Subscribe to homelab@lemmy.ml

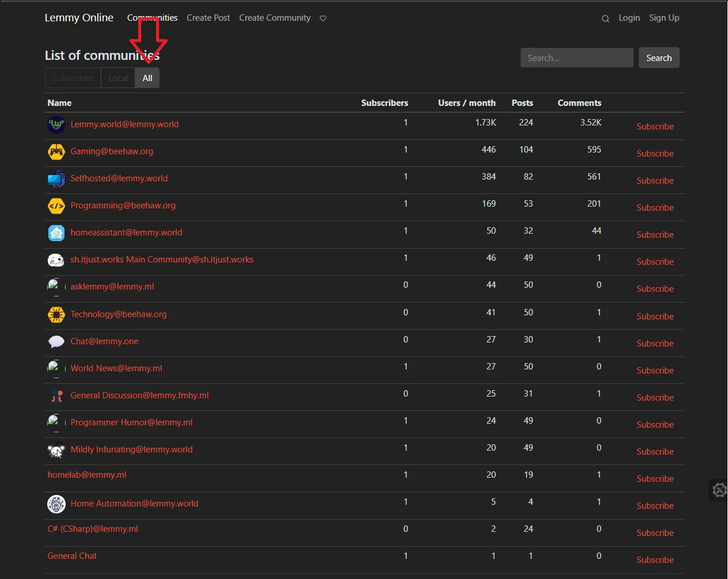pyautogui.click(x=655, y=479)
